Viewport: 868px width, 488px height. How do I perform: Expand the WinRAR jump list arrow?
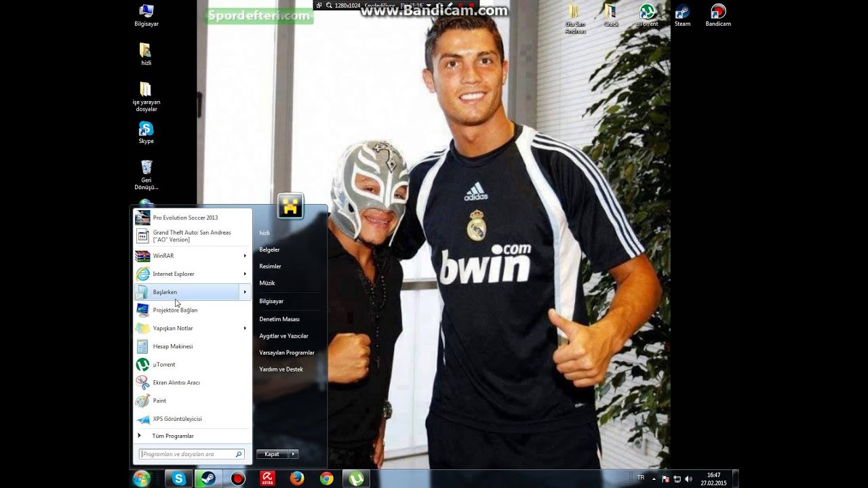click(x=245, y=256)
